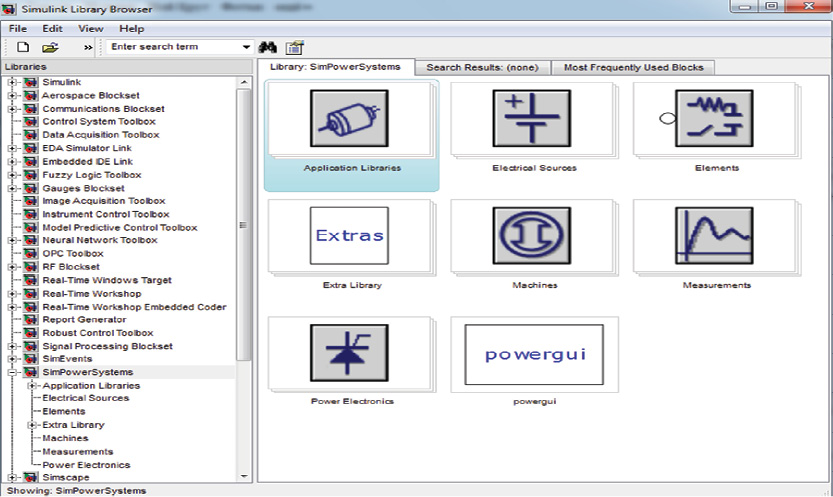Click the Libraries tree scrollbar thumb
This screenshot has height=497, width=833.
tap(244, 225)
